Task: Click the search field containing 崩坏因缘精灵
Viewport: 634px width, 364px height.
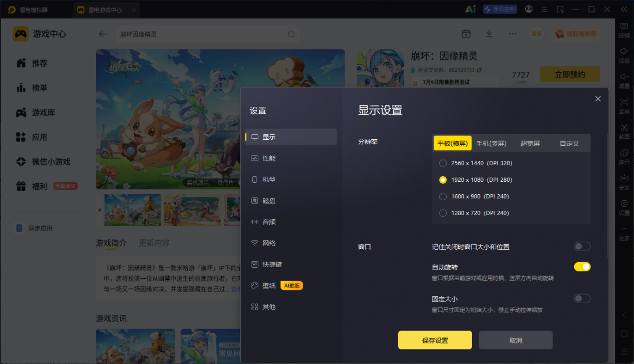Action: [x=207, y=34]
